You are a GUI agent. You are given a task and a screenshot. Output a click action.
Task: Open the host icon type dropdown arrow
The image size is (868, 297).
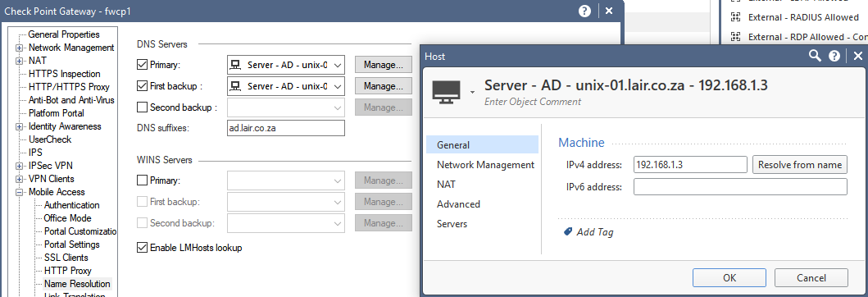pos(472,93)
